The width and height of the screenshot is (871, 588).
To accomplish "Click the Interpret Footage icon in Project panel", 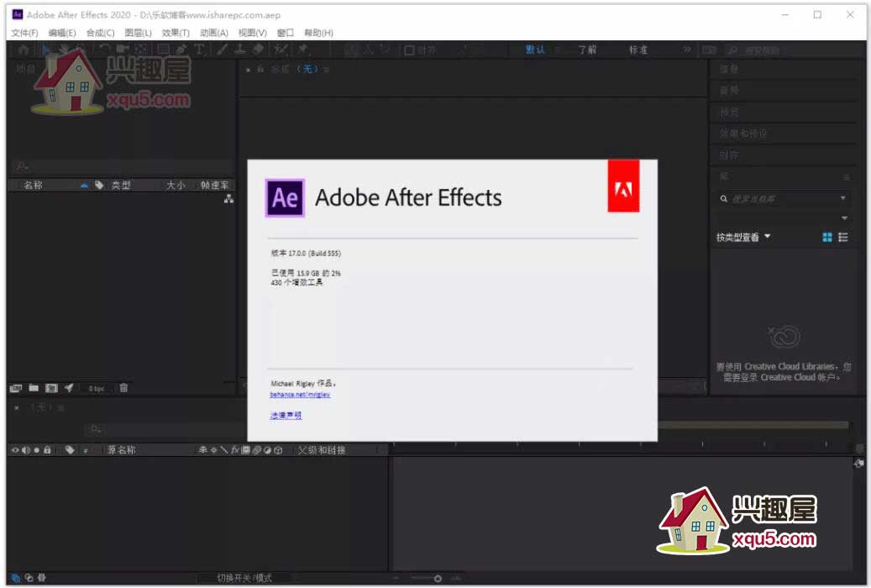I will point(16,388).
